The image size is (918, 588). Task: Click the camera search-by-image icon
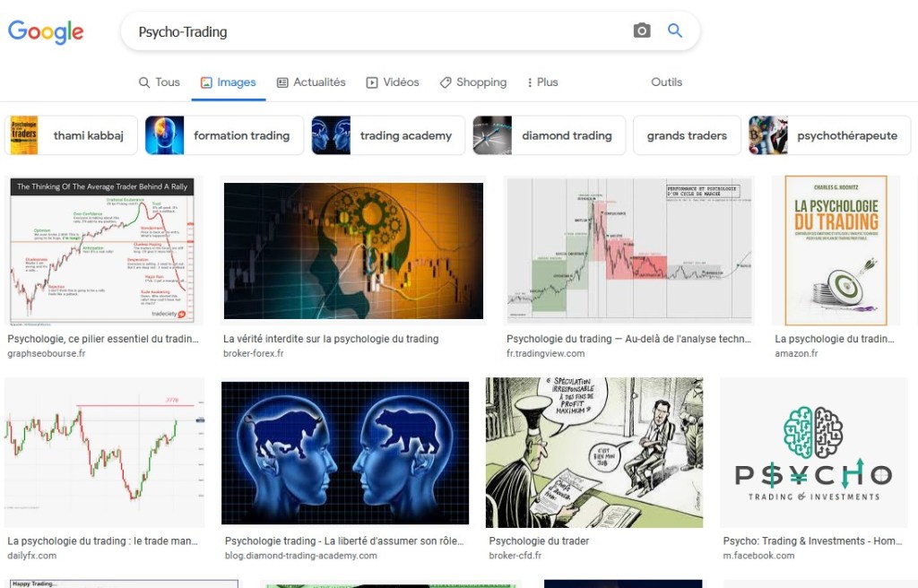[642, 30]
